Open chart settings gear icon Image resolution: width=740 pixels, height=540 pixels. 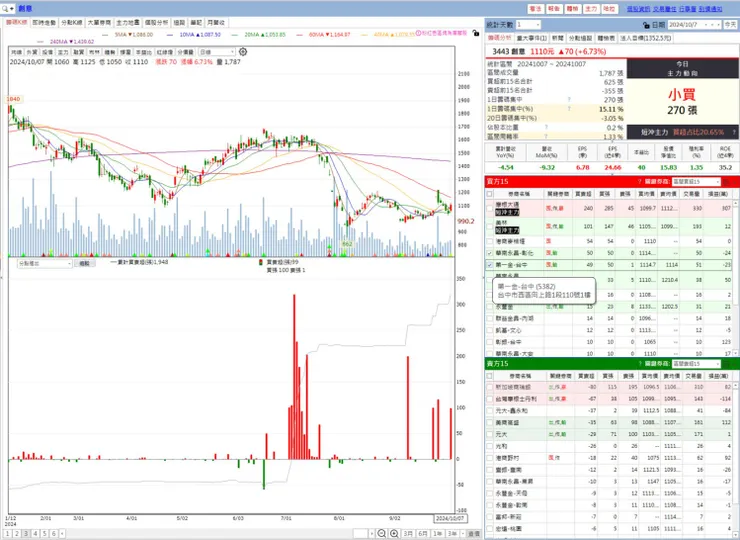243,51
